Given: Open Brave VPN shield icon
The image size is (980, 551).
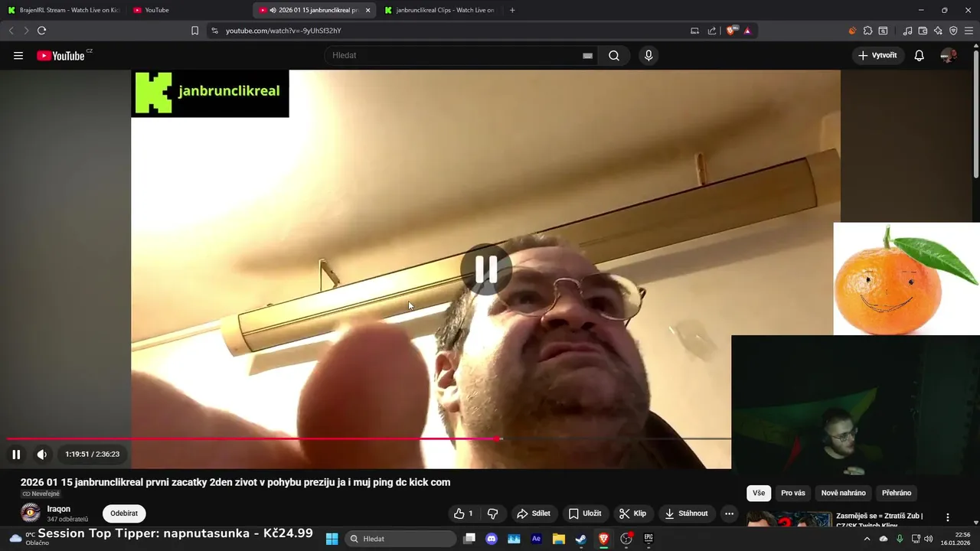Looking at the screenshot, I should coord(953,31).
